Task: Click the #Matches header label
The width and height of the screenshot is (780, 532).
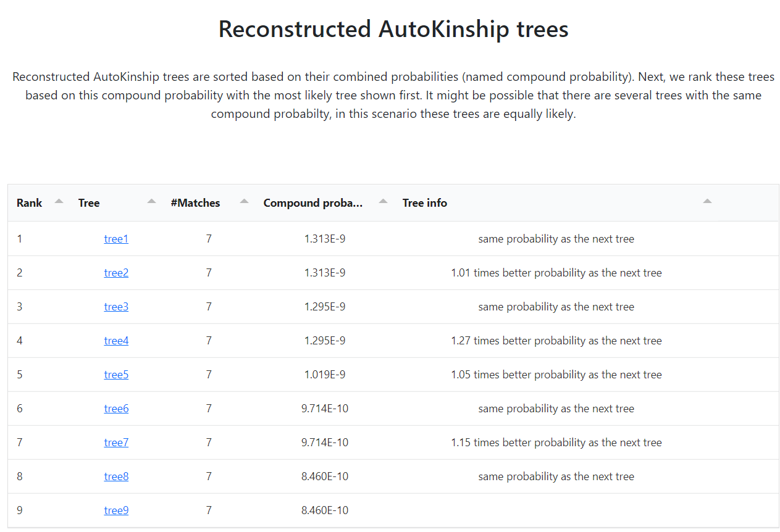Action: pos(195,203)
